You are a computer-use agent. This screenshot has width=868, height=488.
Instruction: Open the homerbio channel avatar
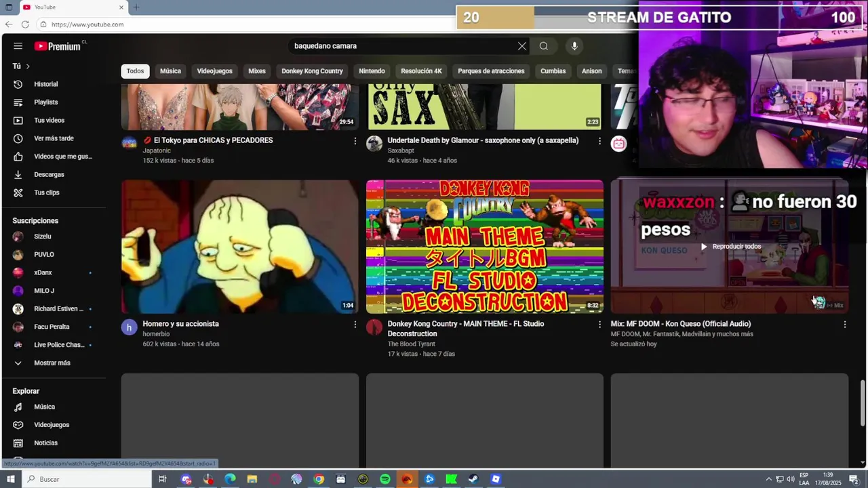129,327
